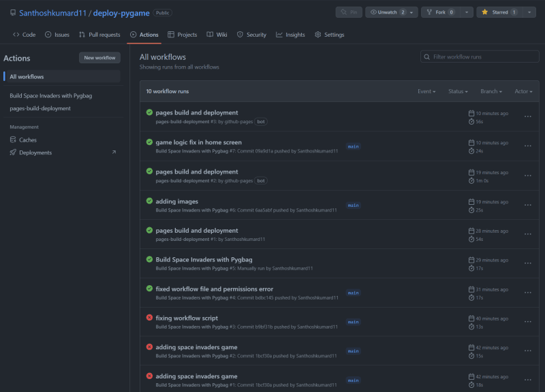Image resolution: width=545 pixels, height=392 pixels.
Task: Switch to the Issues tab
Action: 57,35
